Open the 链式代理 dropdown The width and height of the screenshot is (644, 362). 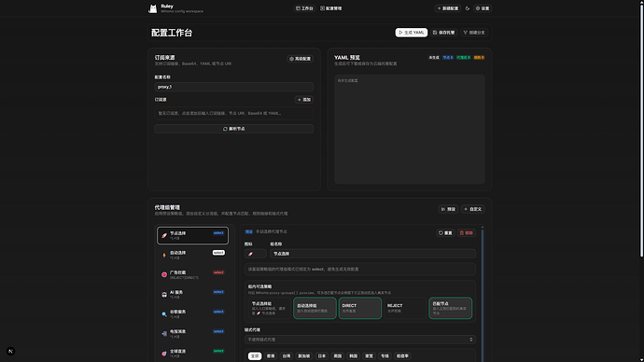pos(359,340)
